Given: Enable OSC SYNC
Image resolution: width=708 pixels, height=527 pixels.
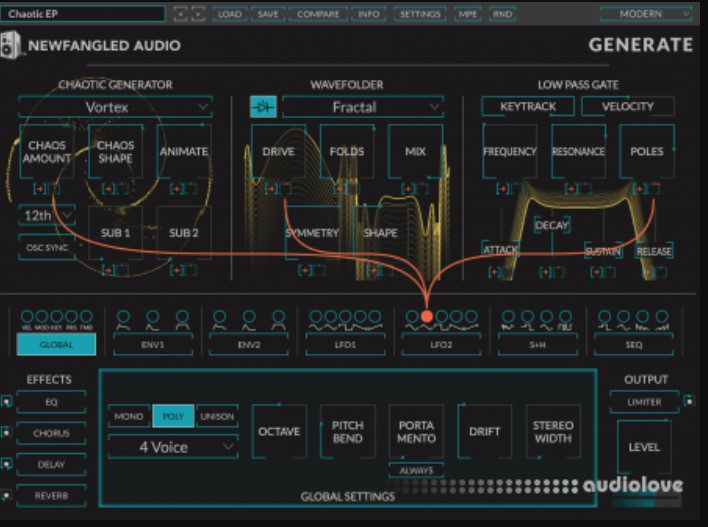Looking at the screenshot, I should [x=47, y=247].
